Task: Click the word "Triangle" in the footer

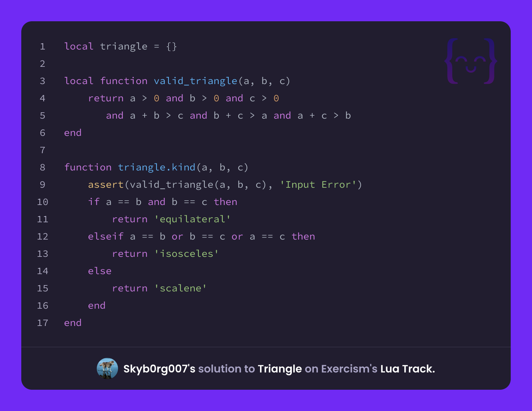Action: coord(280,369)
